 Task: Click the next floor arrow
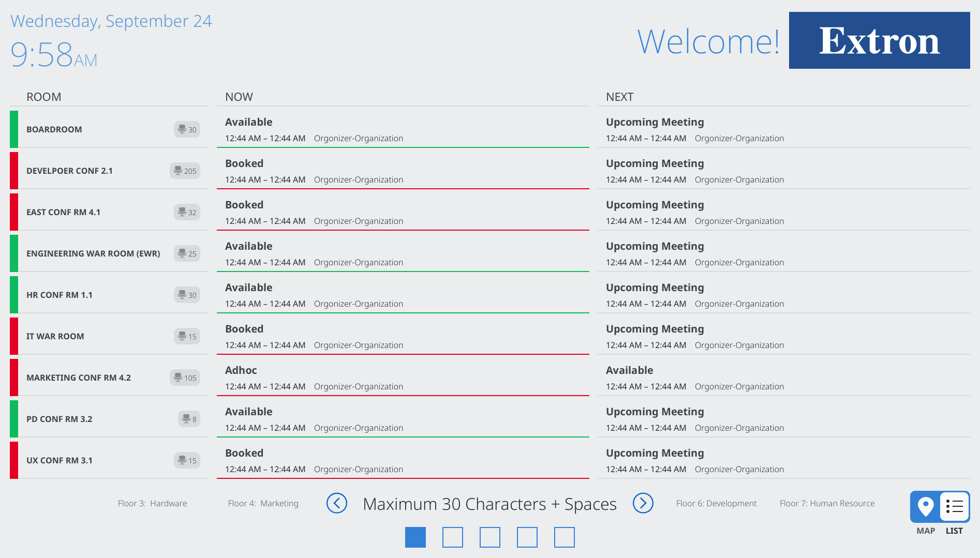point(643,503)
